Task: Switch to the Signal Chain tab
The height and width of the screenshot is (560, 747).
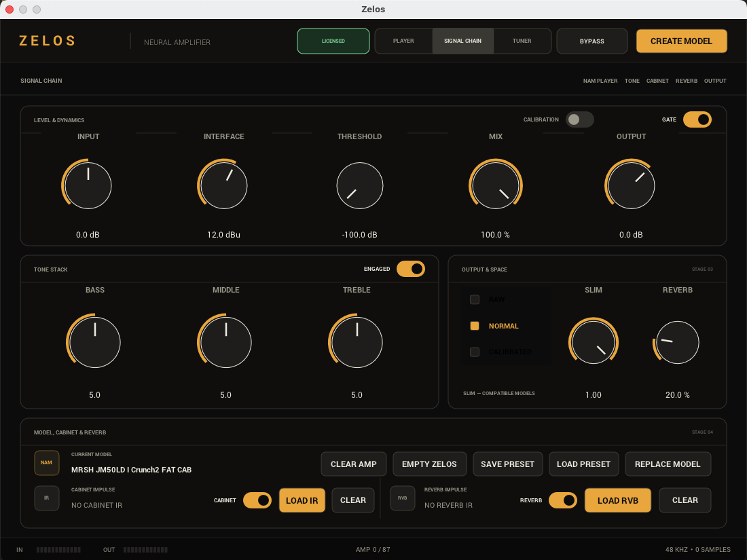Action: [x=462, y=41]
